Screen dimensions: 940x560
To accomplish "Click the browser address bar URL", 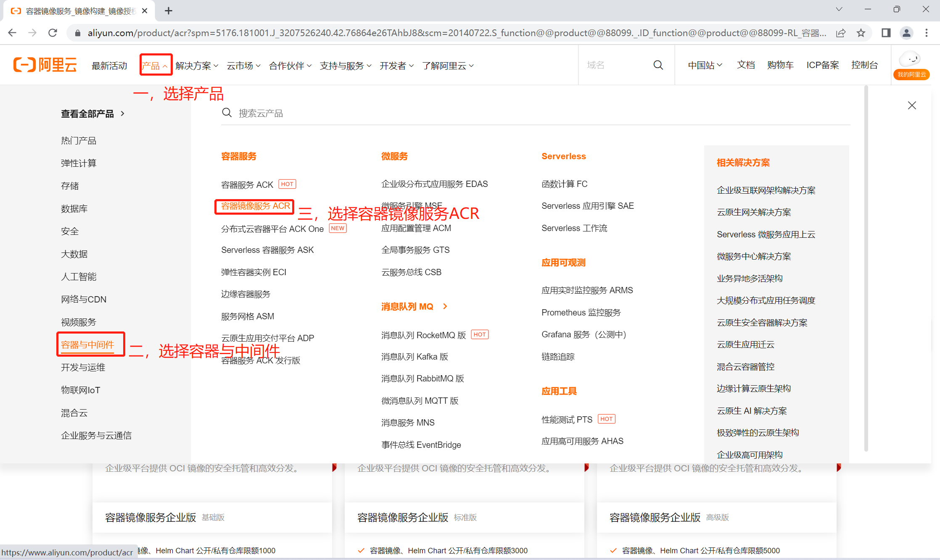I will [457, 33].
